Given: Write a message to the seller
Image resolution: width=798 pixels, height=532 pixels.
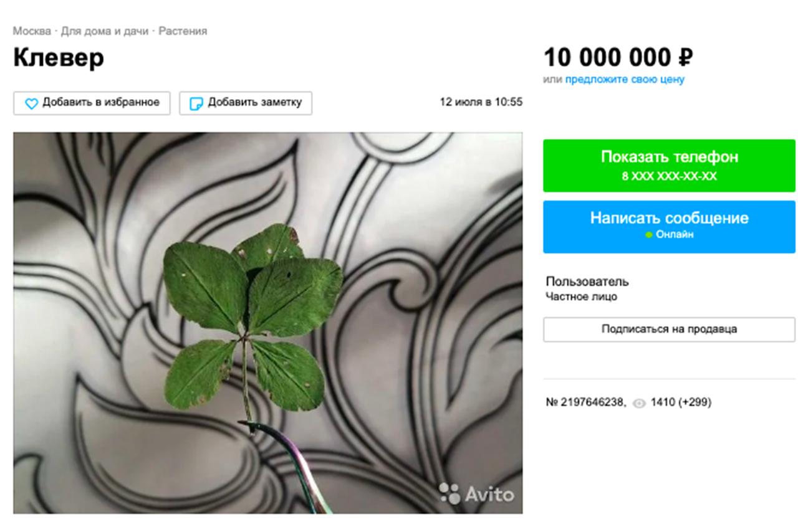Looking at the screenshot, I should 669,227.
